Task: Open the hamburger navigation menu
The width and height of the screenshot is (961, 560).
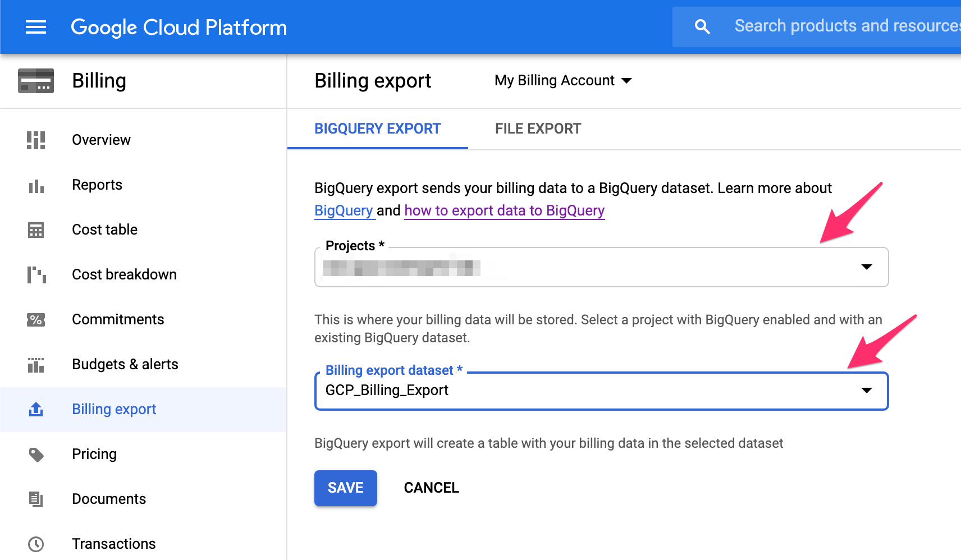Action: click(36, 27)
